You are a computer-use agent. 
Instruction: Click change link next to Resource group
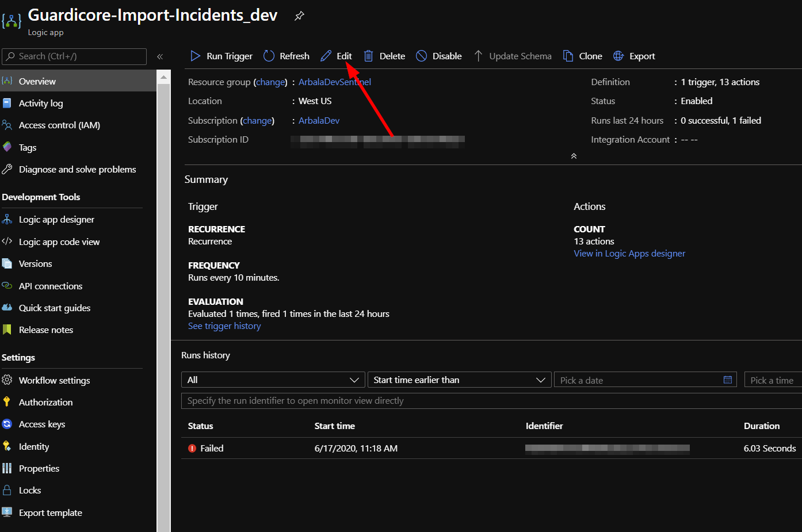270,82
